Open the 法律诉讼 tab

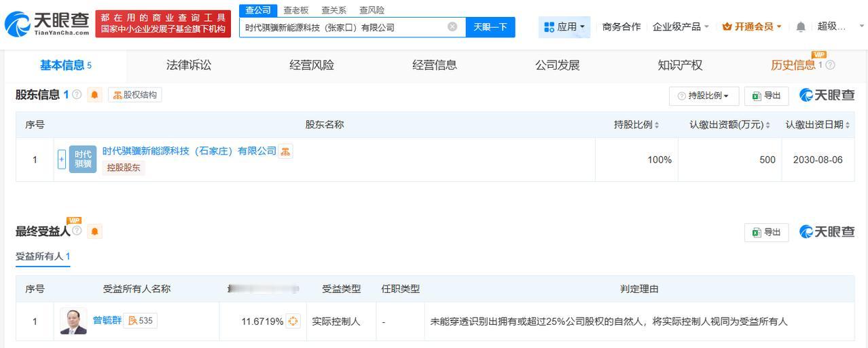[189, 65]
